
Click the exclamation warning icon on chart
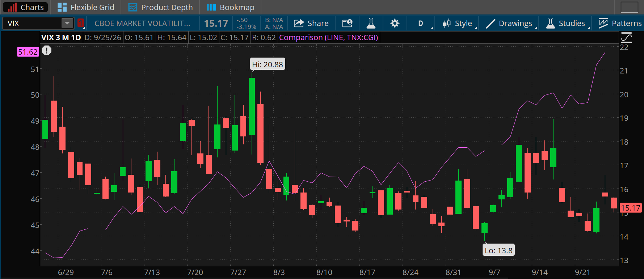click(46, 51)
